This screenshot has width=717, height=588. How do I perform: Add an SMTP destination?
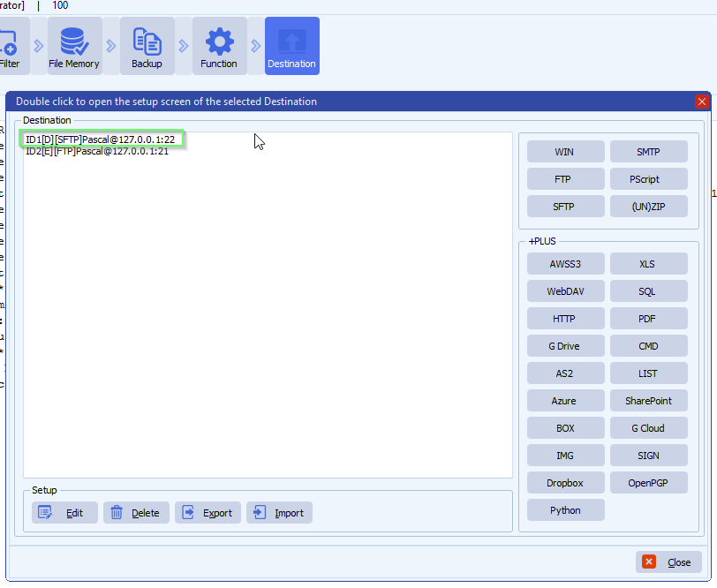click(x=648, y=151)
